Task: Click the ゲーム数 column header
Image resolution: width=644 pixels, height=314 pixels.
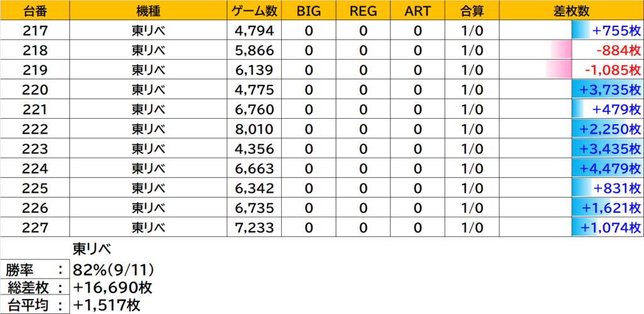Action: tap(253, 11)
